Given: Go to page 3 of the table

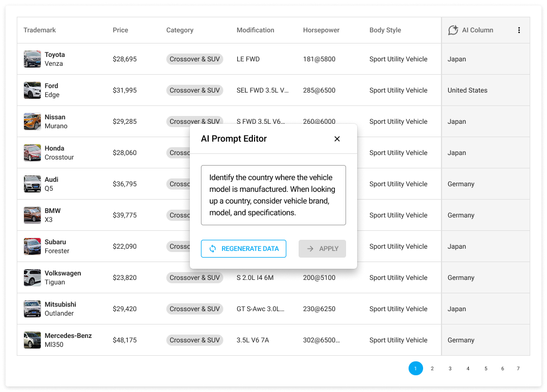Looking at the screenshot, I should coord(450,369).
